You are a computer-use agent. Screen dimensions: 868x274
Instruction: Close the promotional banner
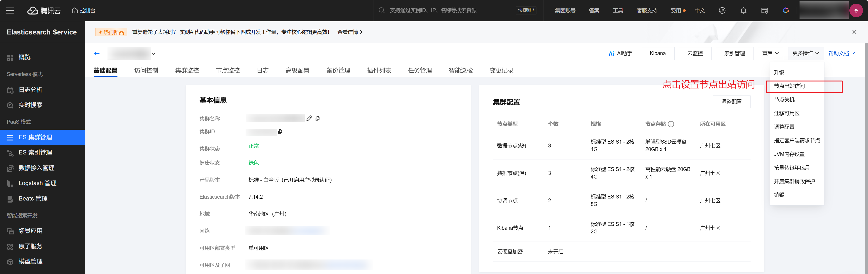point(854,32)
